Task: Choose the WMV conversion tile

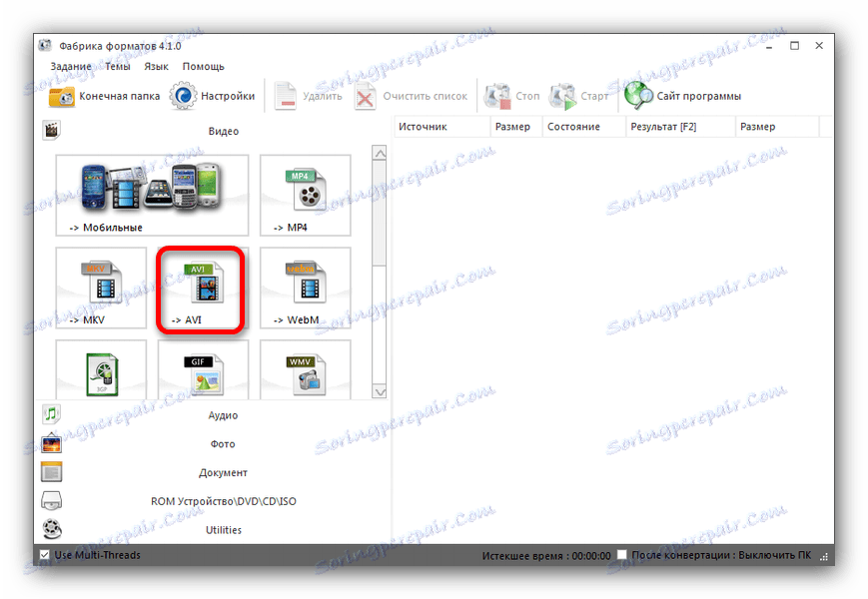Action: [x=305, y=369]
